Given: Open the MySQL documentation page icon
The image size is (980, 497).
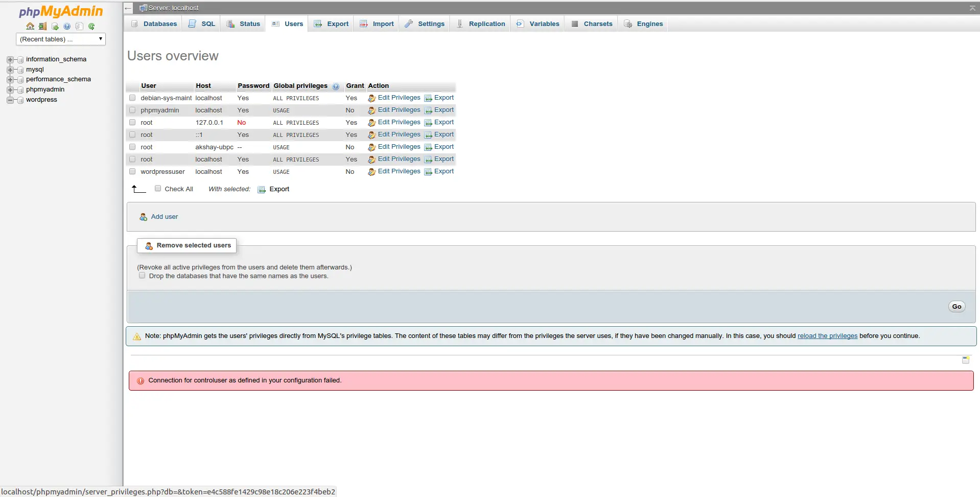Looking at the screenshot, I should [x=79, y=27].
